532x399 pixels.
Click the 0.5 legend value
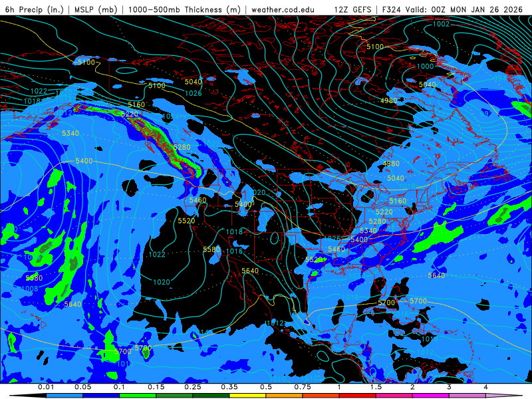point(266,387)
